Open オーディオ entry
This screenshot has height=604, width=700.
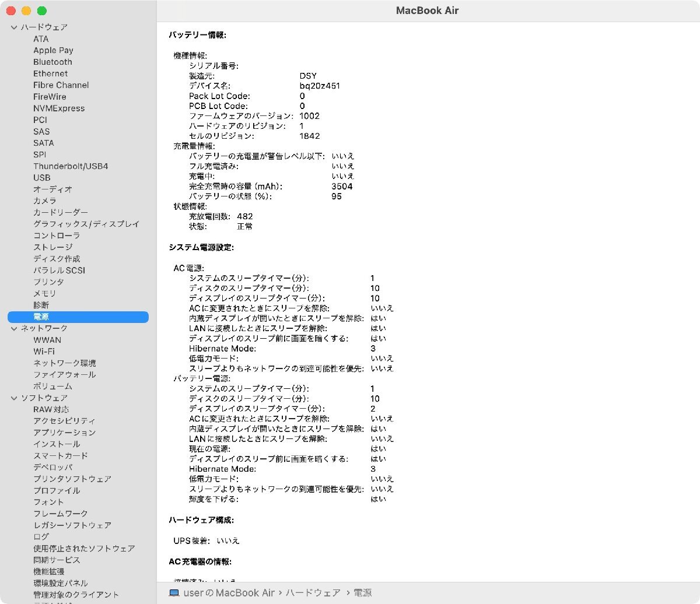[x=52, y=189]
